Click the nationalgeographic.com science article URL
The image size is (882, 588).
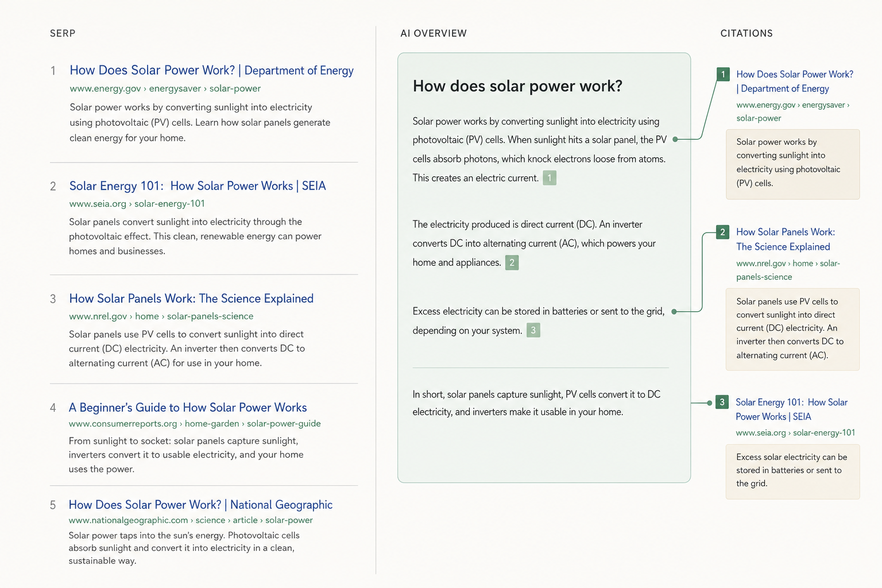point(191,520)
